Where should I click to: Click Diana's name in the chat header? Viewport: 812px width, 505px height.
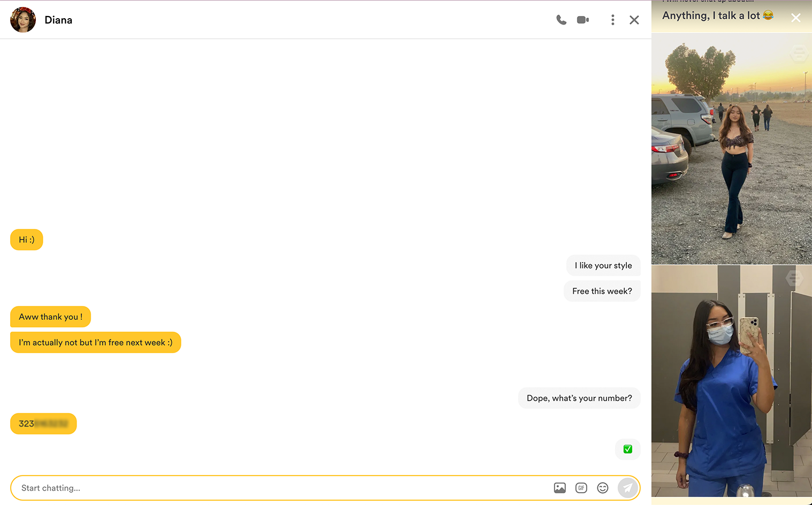click(x=58, y=20)
